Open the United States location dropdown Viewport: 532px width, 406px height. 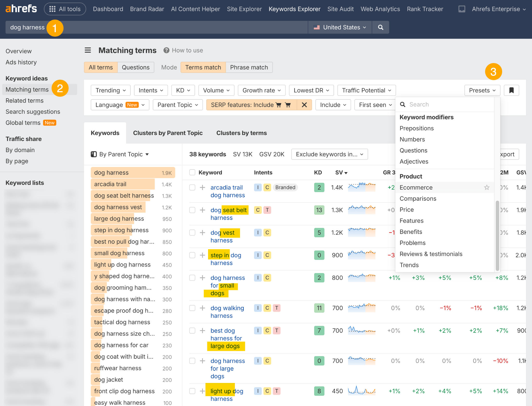[340, 27]
